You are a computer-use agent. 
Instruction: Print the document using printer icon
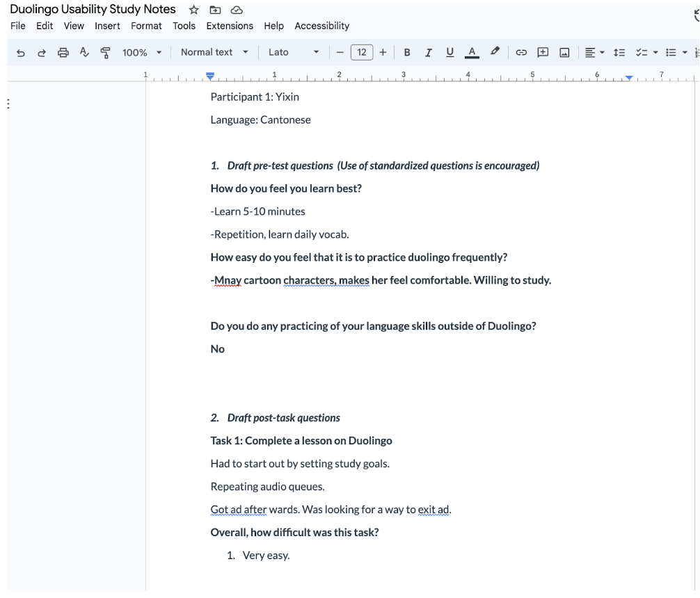point(63,52)
